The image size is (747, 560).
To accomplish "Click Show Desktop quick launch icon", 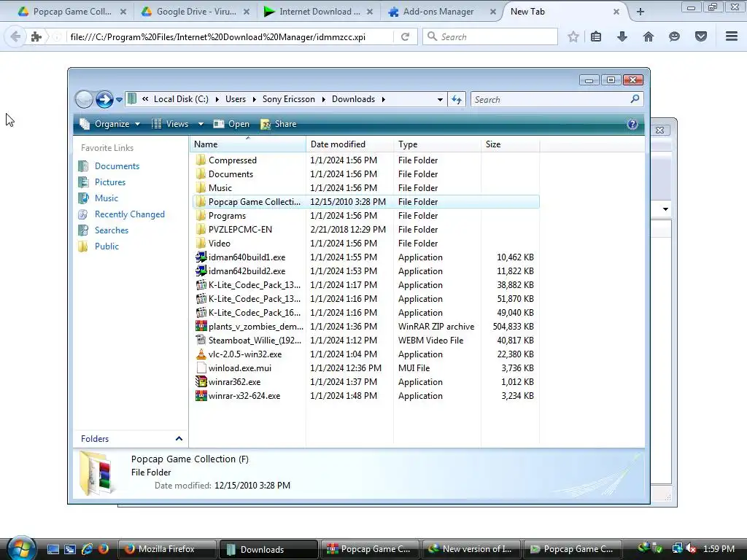I will point(53,549).
